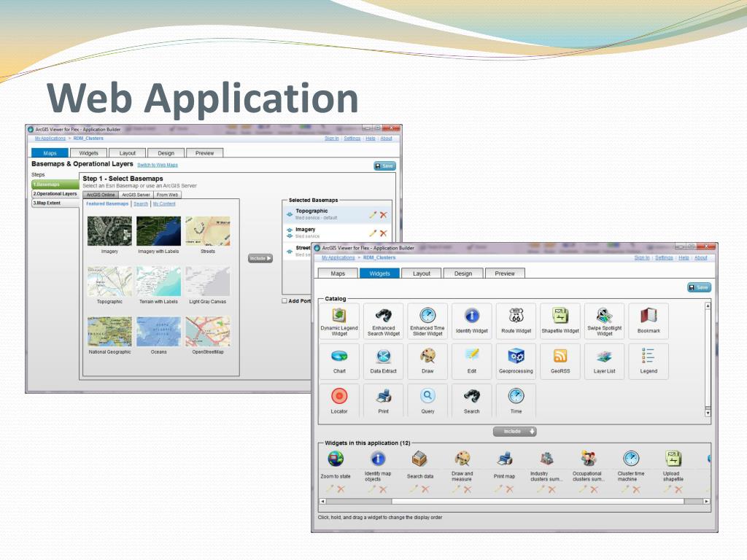This screenshot has height=560, width=747.
Task: Select the Upload shapefile widget
Action: pos(673,466)
